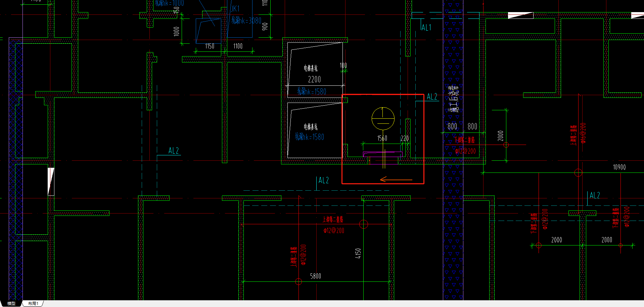
Task: Select the yellow circular section symbol
Action: [x=383, y=119]
